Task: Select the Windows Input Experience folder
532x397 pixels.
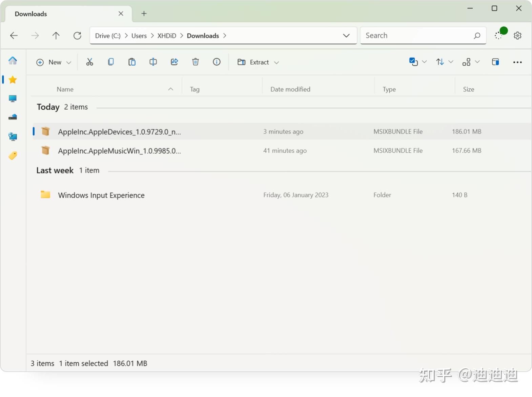Action: click(282, 195)
